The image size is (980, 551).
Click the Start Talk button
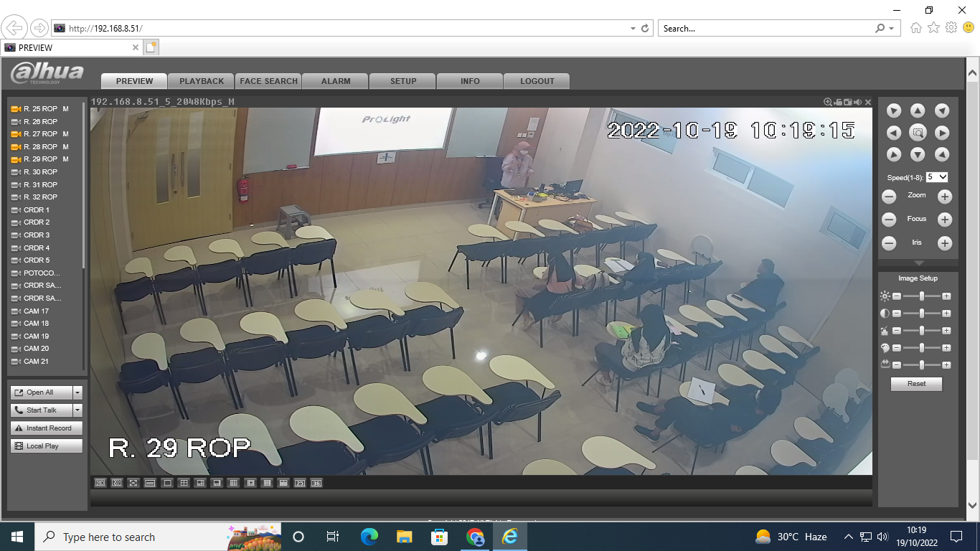tap(42, 410)
